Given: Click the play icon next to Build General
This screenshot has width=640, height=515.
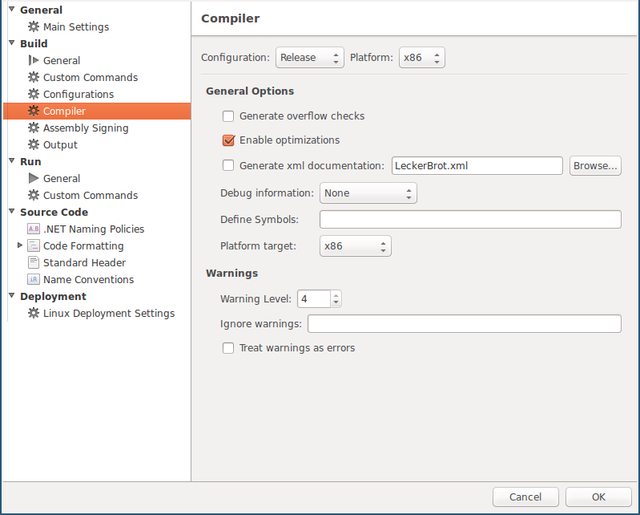Looking at the screenshot, I should point(34,61).
